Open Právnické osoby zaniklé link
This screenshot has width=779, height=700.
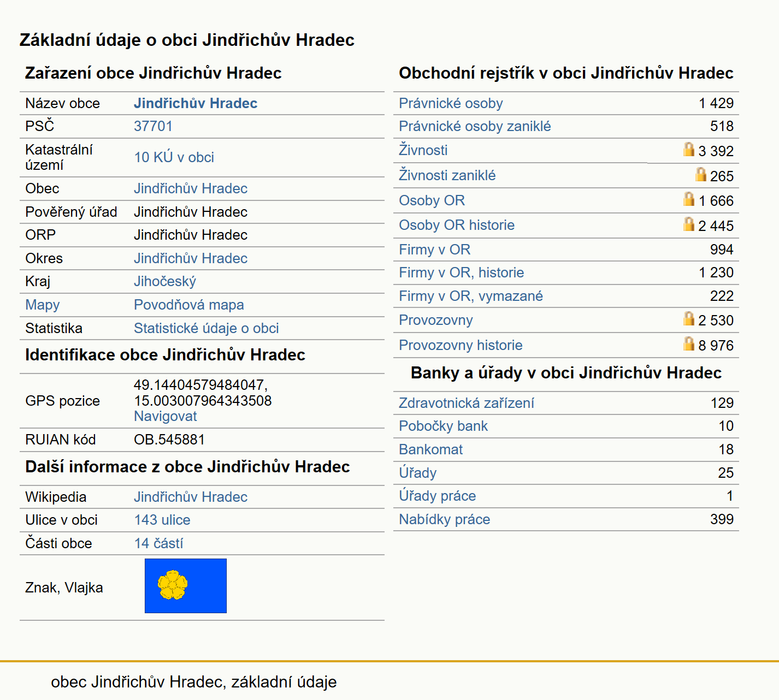475,126
